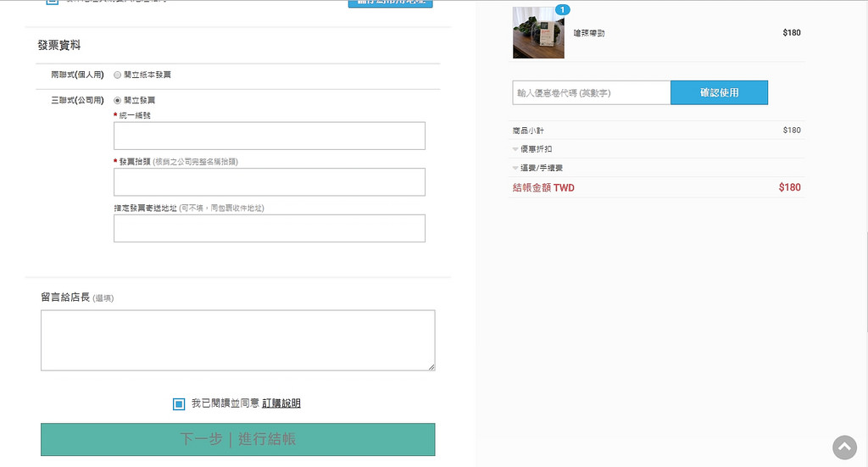This screenshot has width=868, height=467.
Task: Focus the 統一編號 input field
Action: point(269,136)
